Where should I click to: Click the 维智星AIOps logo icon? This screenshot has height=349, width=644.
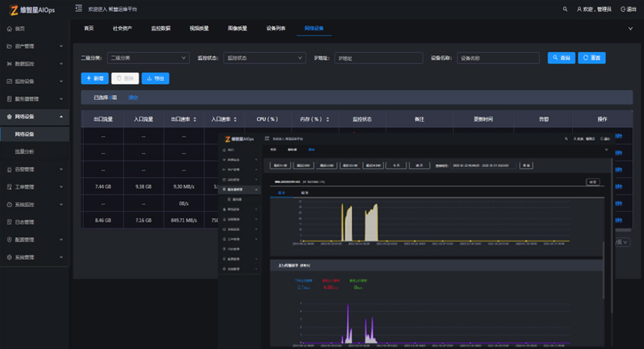coord(14,10)
